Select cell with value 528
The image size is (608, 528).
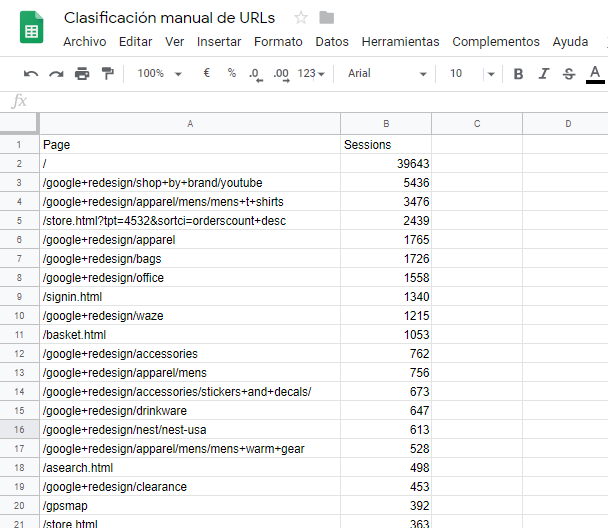click(x=386, y=449)
